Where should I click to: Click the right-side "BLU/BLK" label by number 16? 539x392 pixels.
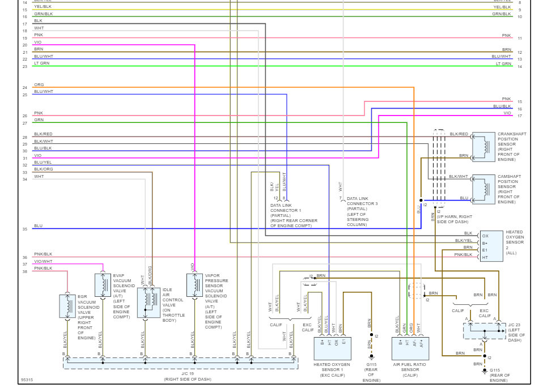coord(502,106)
